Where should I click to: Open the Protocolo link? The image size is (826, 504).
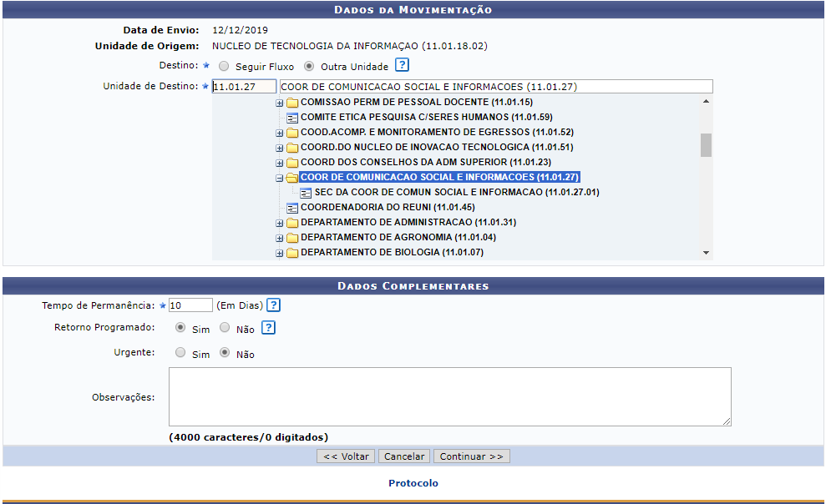point(413,483)
